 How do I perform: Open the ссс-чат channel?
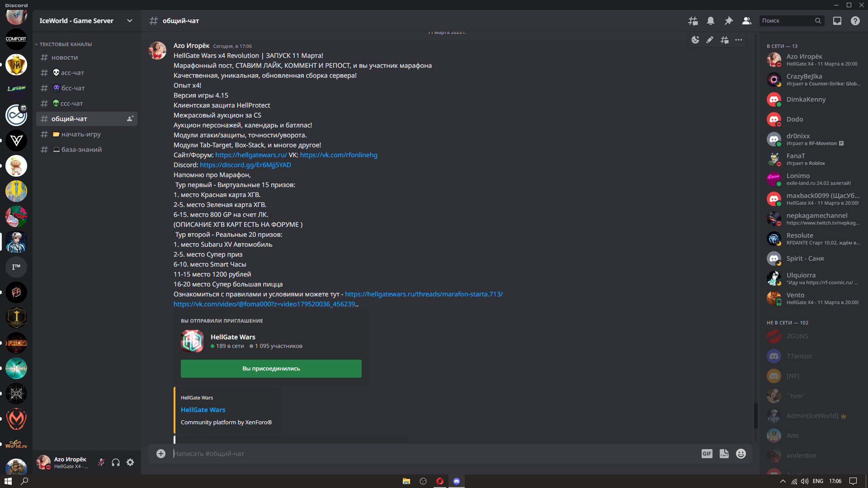pyautogui.click(x=87, y=103)
